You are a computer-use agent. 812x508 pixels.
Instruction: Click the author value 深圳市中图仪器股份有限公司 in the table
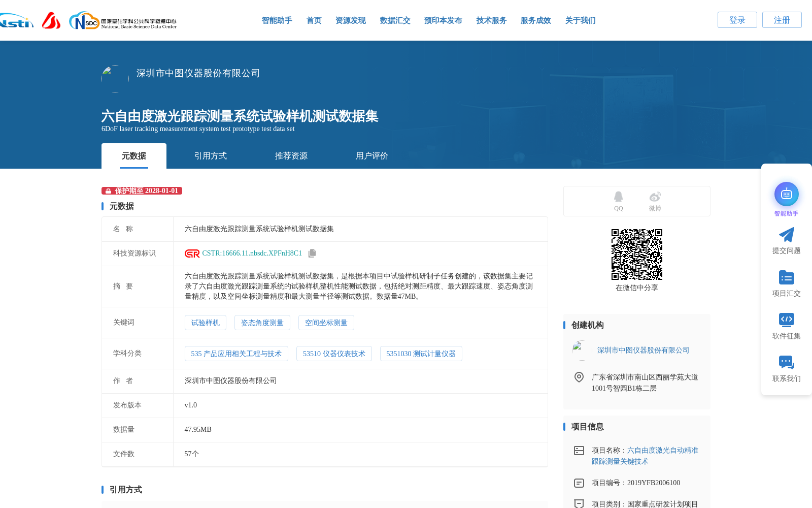point(230,381)
